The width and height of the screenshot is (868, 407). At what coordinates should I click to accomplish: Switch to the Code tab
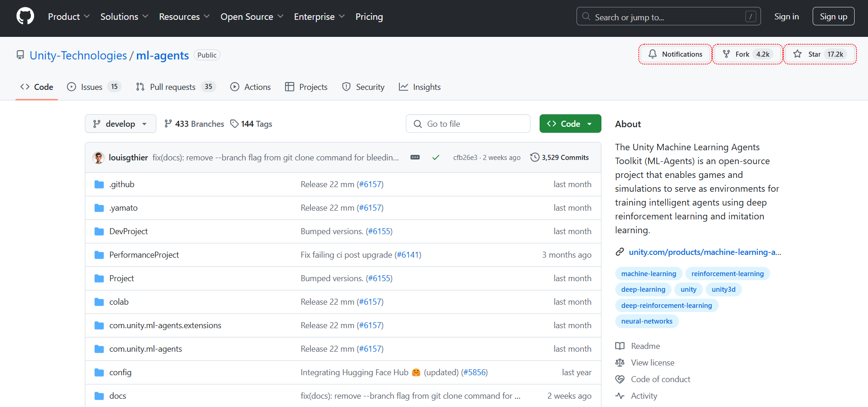[x=37, y=87]
